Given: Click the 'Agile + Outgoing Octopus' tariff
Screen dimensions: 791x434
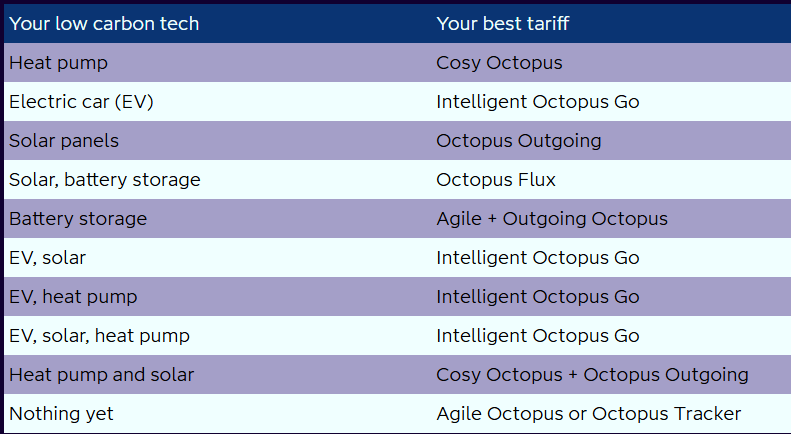Looking at the screenshot, I should (551, 219).
